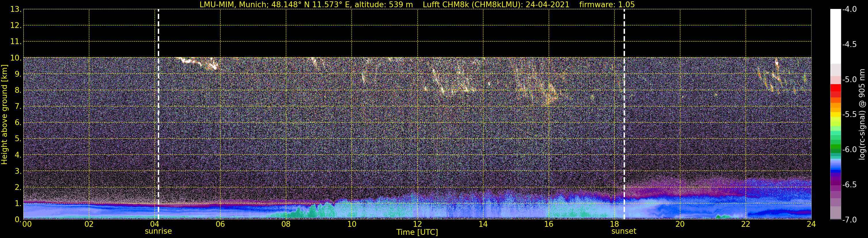Click the "11." height axis tick label
This screenshot has width=868, height=238.
[x=16, y=41]
